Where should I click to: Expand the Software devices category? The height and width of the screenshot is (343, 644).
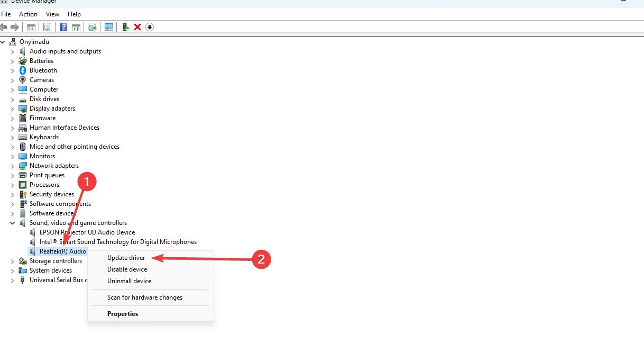coord(13,213)
